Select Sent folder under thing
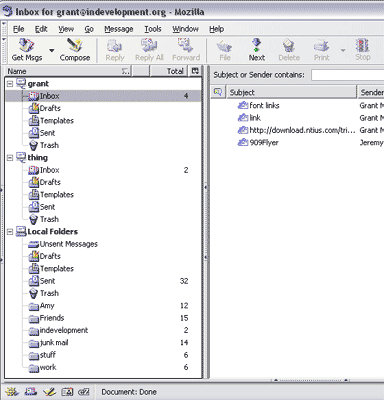Image resolution: width=384 pixels, height=400 pixels. pos(103,207)
